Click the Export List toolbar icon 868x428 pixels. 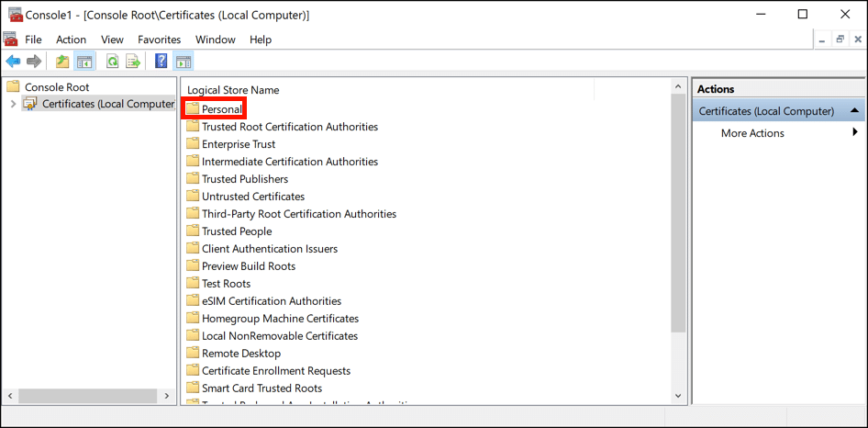(133, 62)
